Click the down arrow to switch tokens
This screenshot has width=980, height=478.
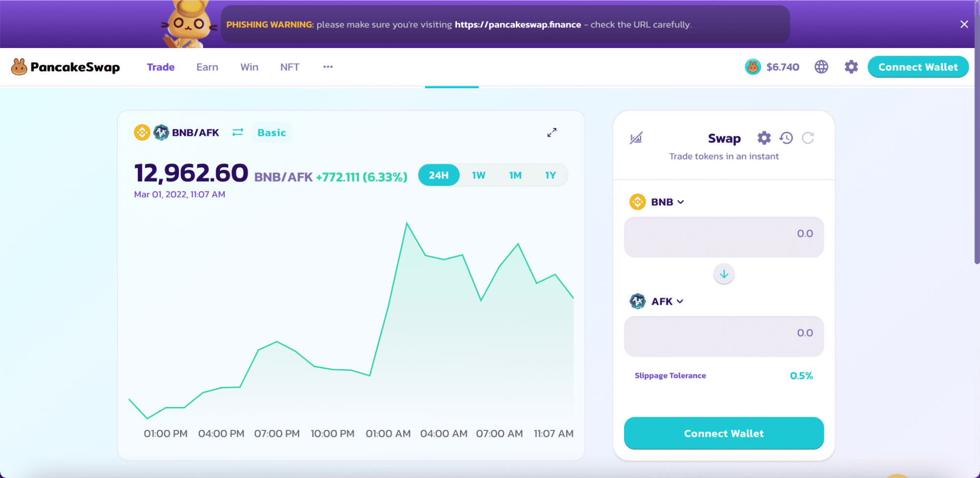click(x=724, y=274)
